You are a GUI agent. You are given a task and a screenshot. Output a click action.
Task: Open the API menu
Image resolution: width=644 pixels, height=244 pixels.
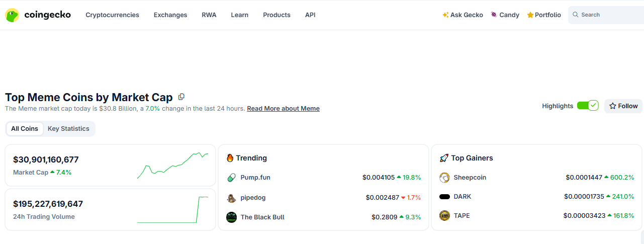(x=310, y=15)
